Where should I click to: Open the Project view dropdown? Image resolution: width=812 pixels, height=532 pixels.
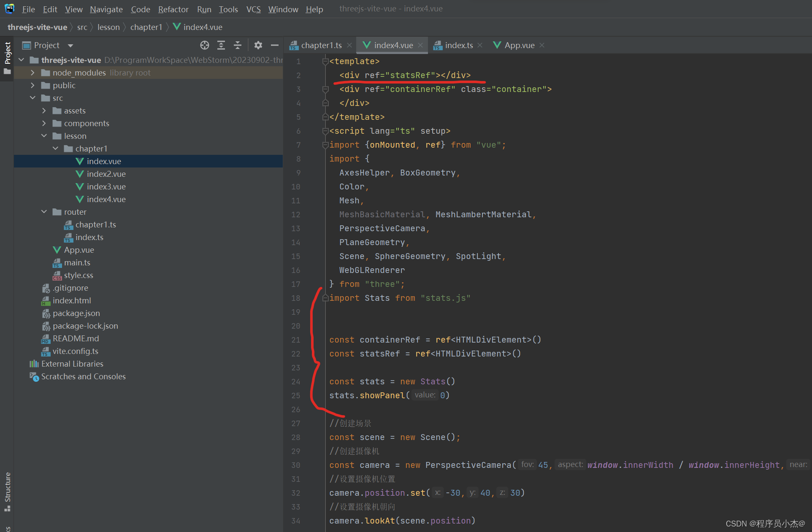(x=70, y=46)
